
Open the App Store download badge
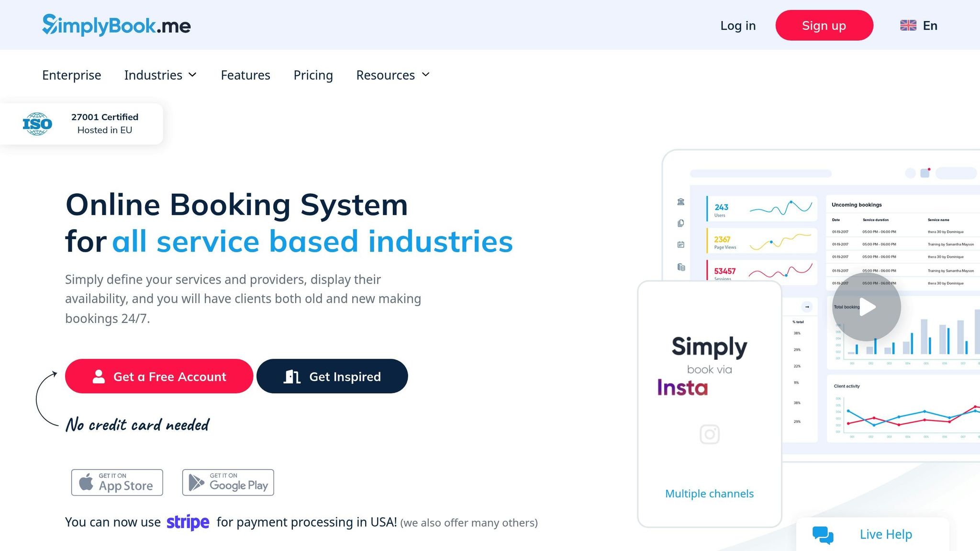pyautogui.click(x=117, y=482)
